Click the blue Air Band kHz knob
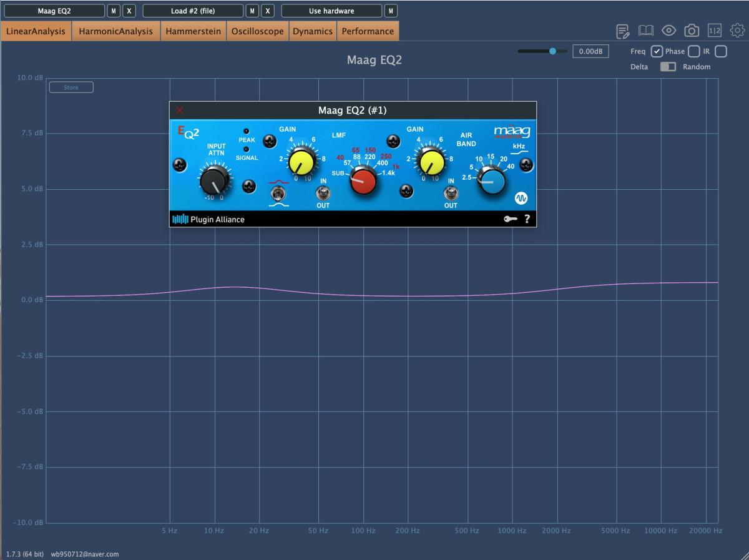 (492, 181)
